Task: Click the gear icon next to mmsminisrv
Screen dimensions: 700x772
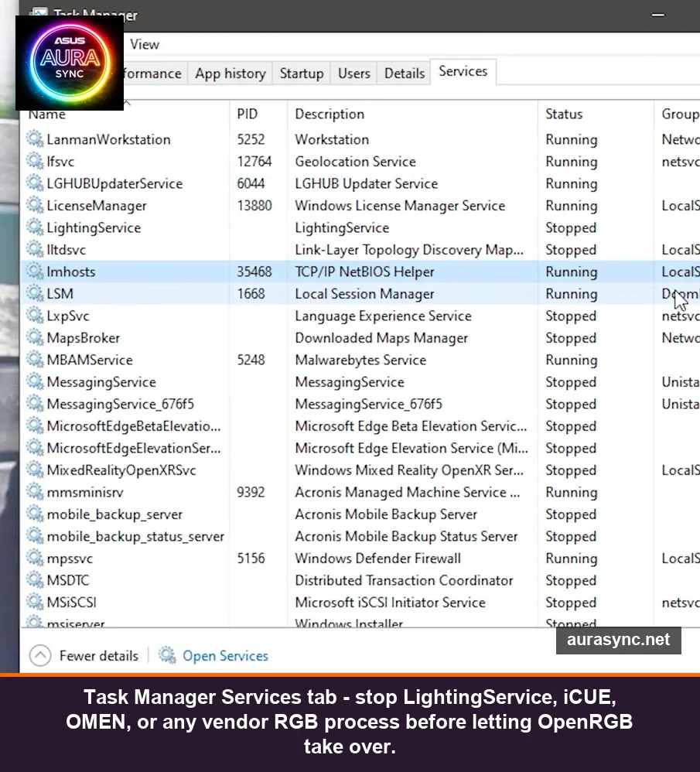Action: (33, 492)
